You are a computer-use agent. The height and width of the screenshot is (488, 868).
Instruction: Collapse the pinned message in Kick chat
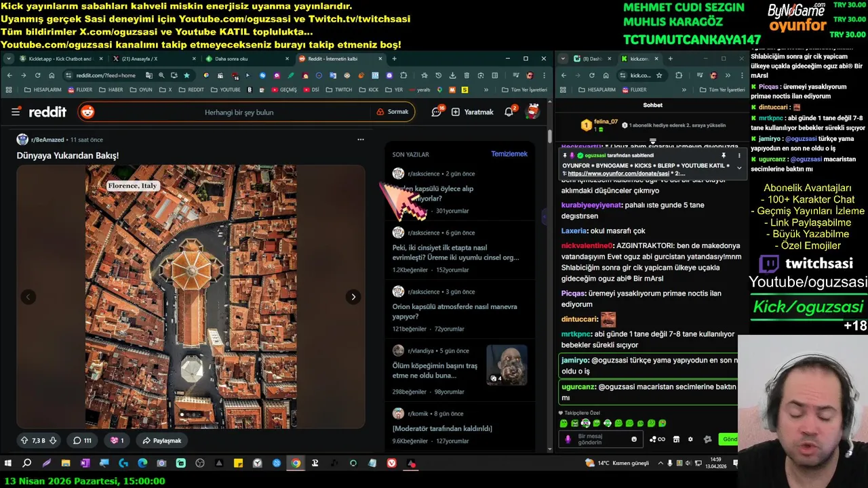(x=739, y=167)
